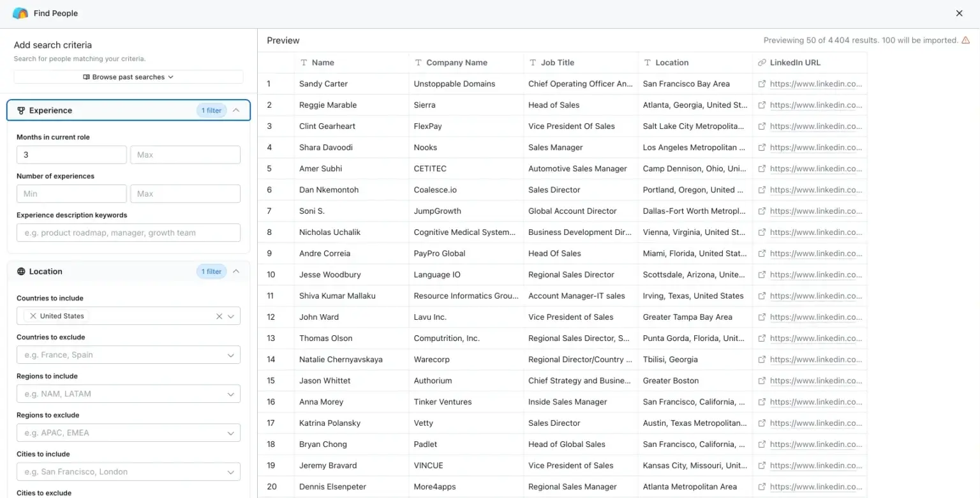Open Dennis Elsenpeter's LinkedIn URL link

point(816,487)
